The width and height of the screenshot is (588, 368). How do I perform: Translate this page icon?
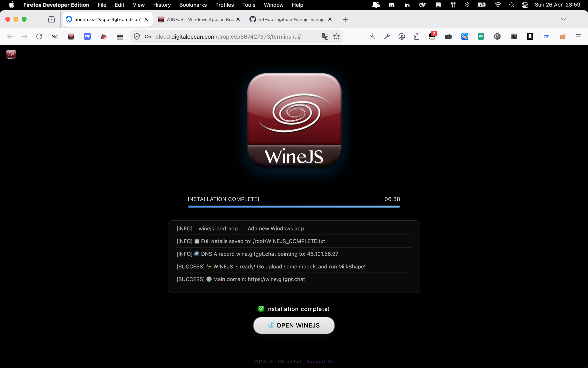[325, 37]
